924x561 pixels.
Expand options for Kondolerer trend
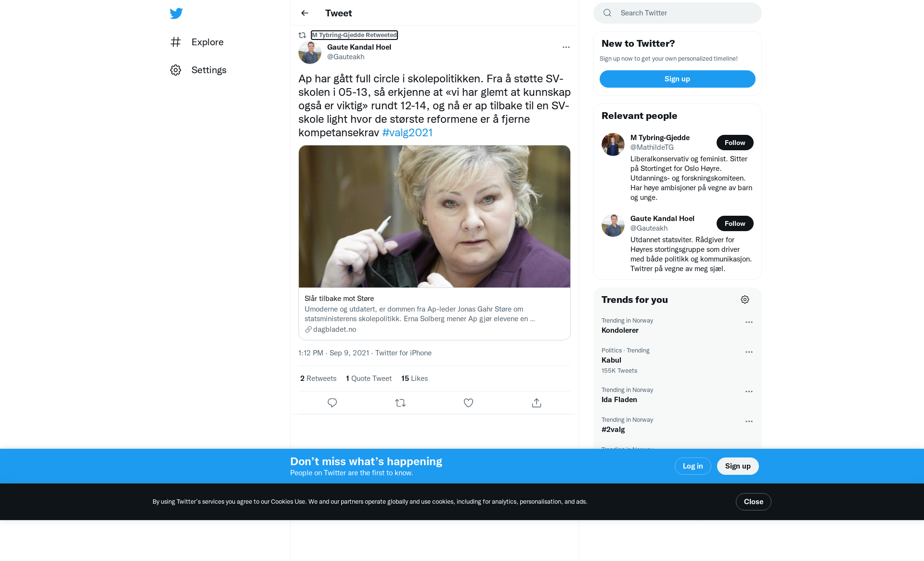click(749, 322)
